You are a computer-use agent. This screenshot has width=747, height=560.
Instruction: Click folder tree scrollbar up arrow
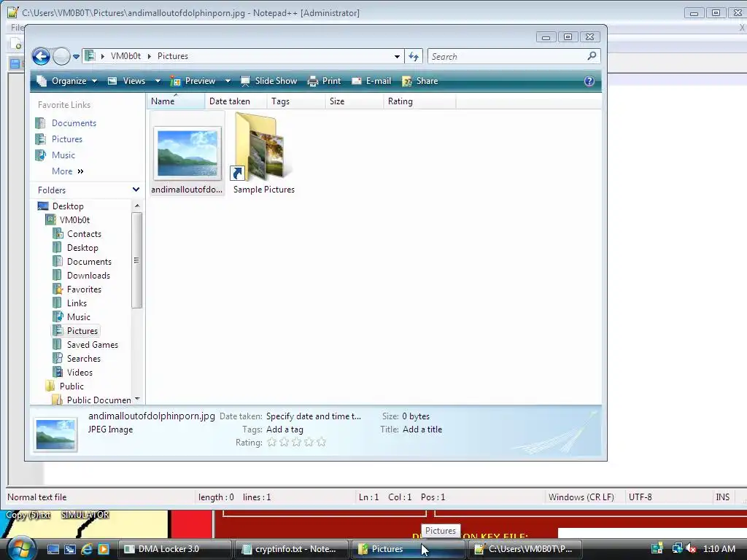(137, 206)
